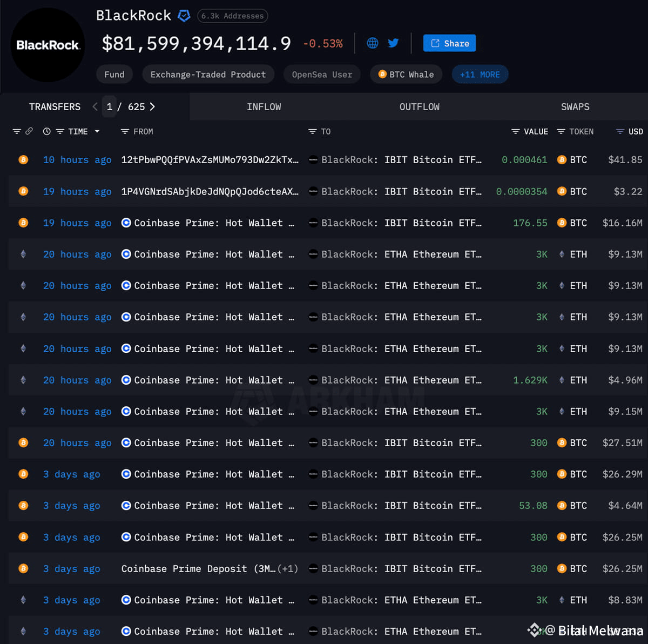Viewport: 648px width, 644px height.
Task: Click the 176.55 BTC value
Action: 530,223
